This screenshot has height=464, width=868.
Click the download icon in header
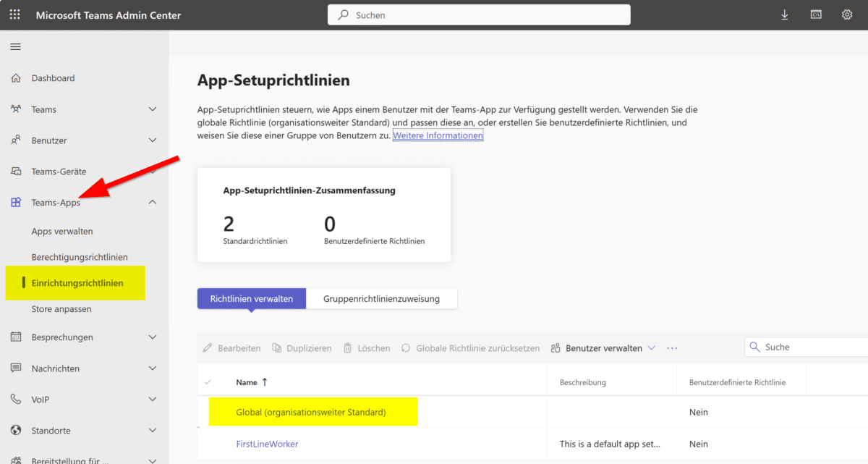pyautogui.click(x=785, y=15)
